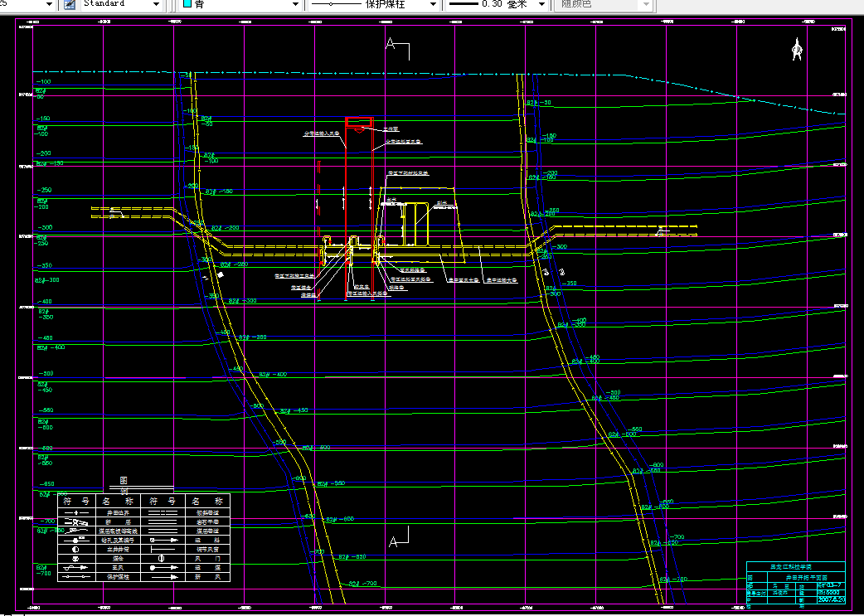Select the north arrow symbol in the drawing
Viewport: 864px width, 616px height.
point(796,49)
